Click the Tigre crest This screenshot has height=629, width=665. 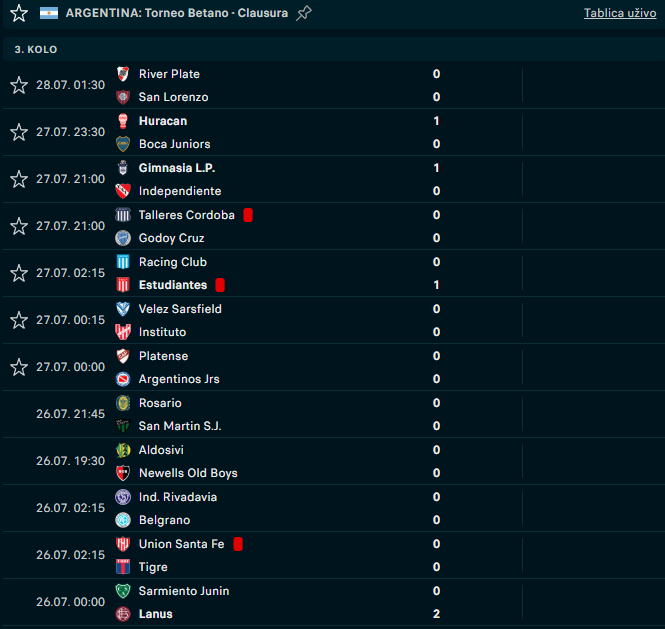[123, 567]
